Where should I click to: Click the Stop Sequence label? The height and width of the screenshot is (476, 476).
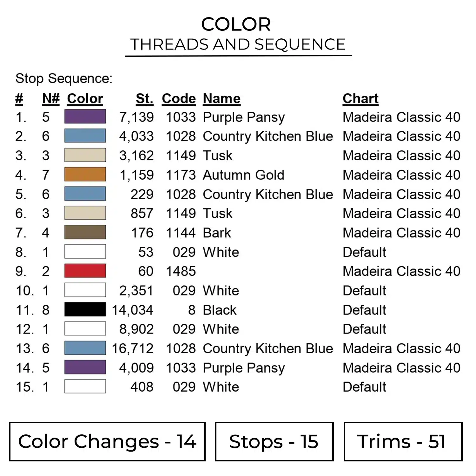pyautogui.click(x=64, y=78)
